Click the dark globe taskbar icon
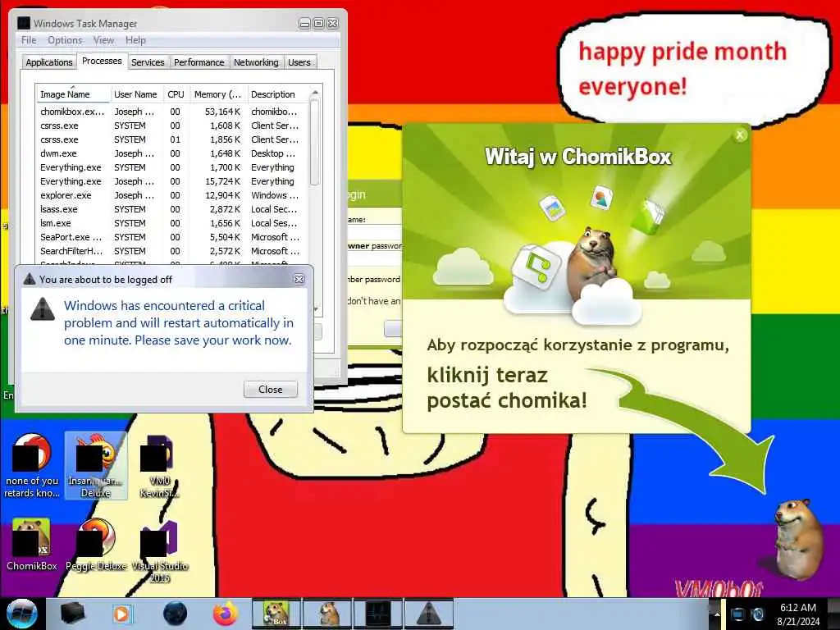The height and width of the screenshot is (630, 840). pyautogui.click(x=176, y=614)
